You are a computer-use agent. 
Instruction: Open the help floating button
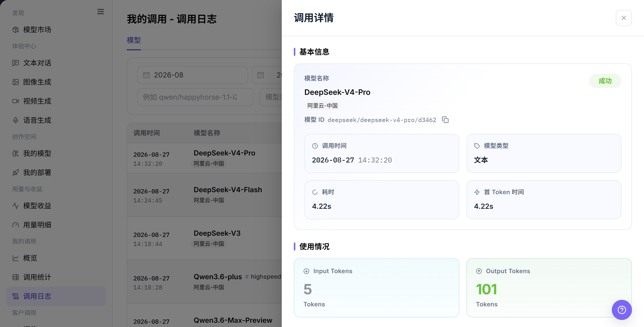(622, 310)
